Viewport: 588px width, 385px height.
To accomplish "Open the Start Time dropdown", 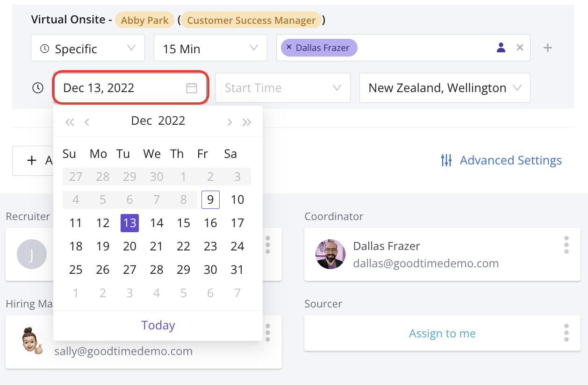I will click(x=283, y=88).
